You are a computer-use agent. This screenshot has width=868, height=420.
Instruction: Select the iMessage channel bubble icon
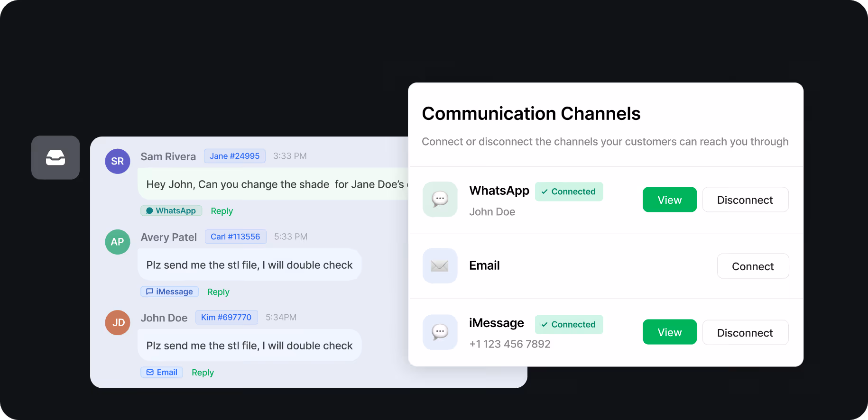440,332
